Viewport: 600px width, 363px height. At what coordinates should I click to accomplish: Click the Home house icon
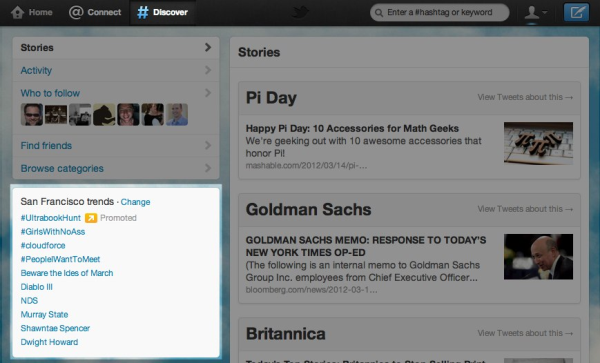(x=17, y=12)
